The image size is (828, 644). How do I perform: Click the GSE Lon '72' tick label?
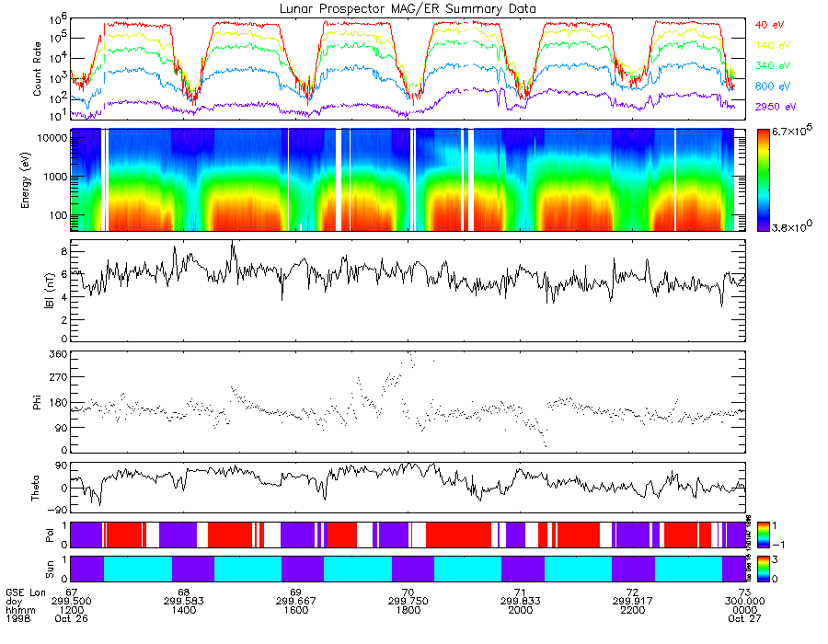tap(633, 592)
